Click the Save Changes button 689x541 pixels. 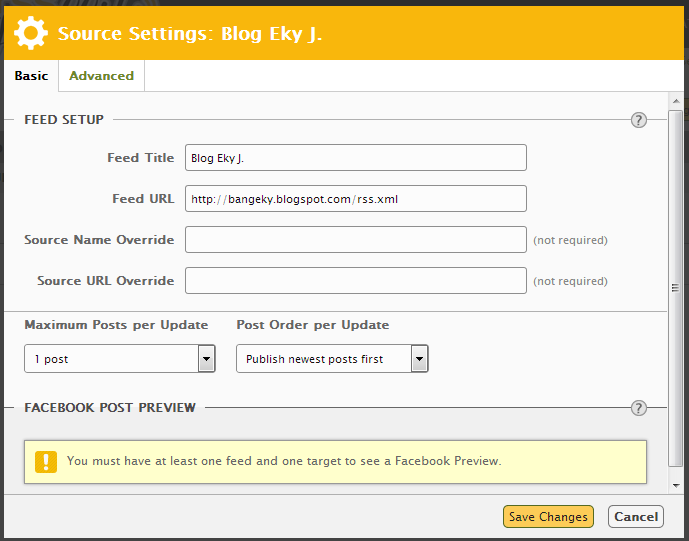tap(548, 516)
